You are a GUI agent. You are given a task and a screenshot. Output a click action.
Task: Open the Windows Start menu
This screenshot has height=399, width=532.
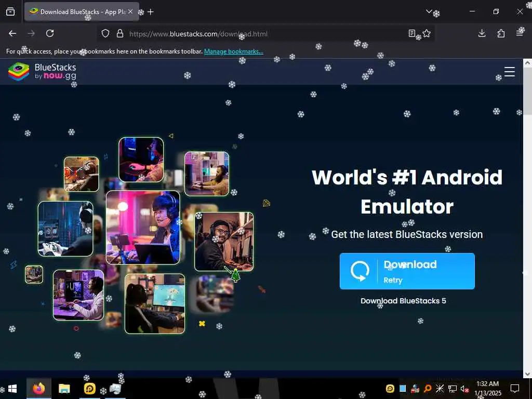[12, 389]
